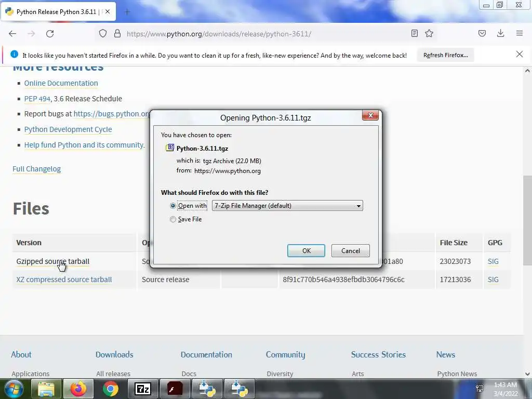Open the News footer heading
The width and height of the screenshot is (532, 399).
445,354
